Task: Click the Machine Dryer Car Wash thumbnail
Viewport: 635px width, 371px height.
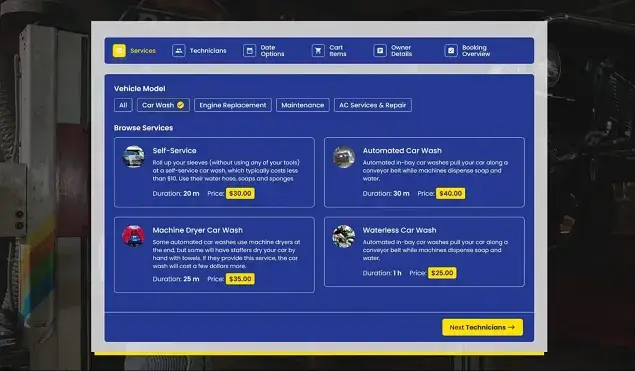Action: tap(134, 236)
